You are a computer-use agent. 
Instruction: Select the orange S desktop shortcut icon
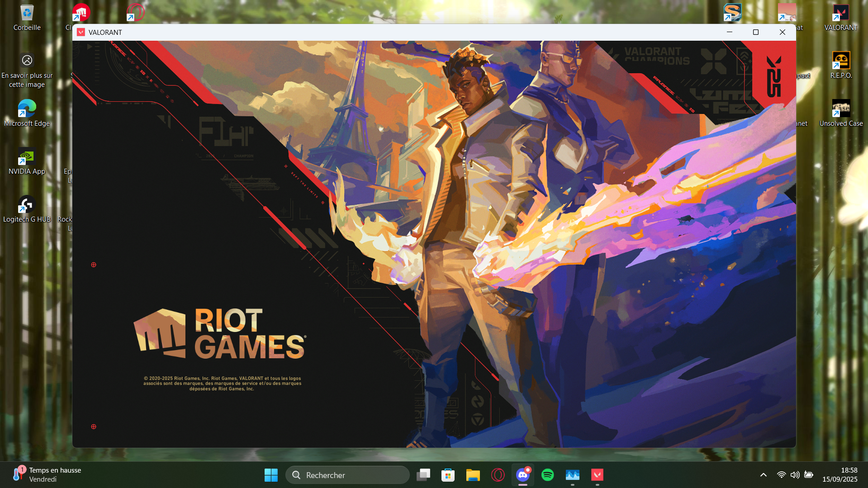pos(732,13)
